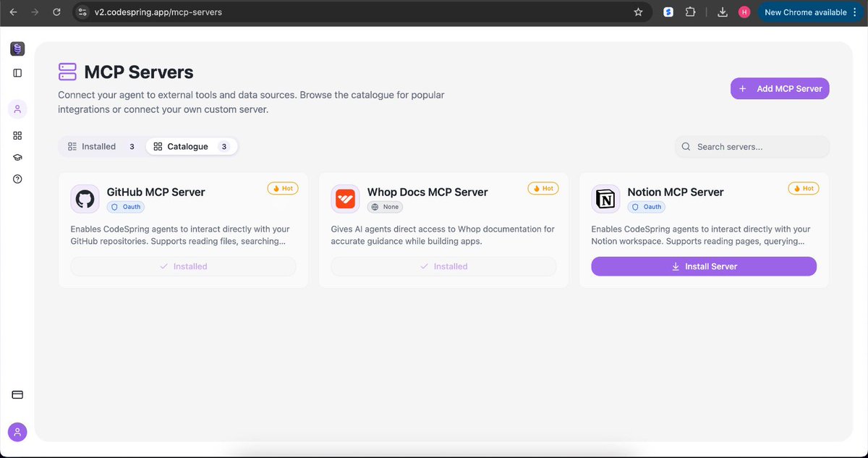This screenshot has width=868, height=458.
Task: Click the Notion logo icon
Action: 605,199
